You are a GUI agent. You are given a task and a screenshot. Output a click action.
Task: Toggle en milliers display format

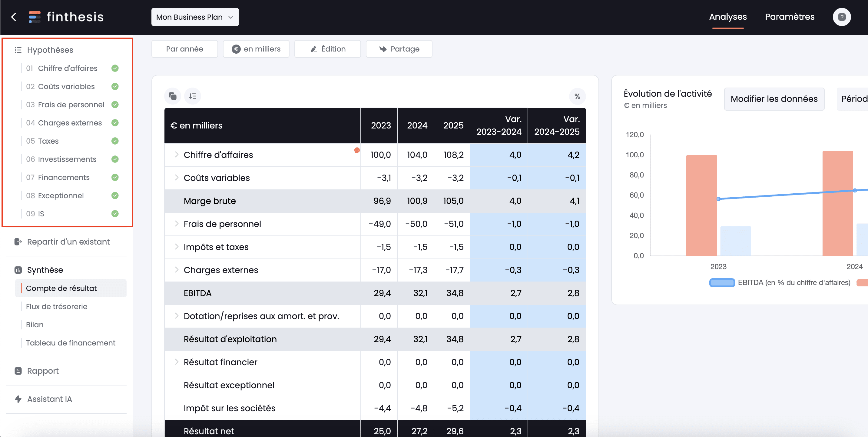click(256, 49)
